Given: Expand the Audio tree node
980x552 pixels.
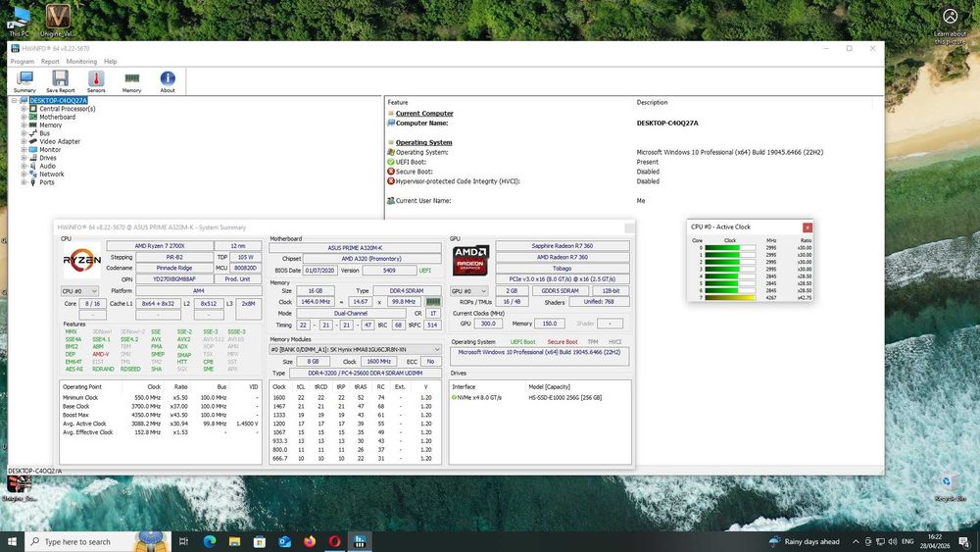Looking at the screenshot, I should click(x=24, y=166).
